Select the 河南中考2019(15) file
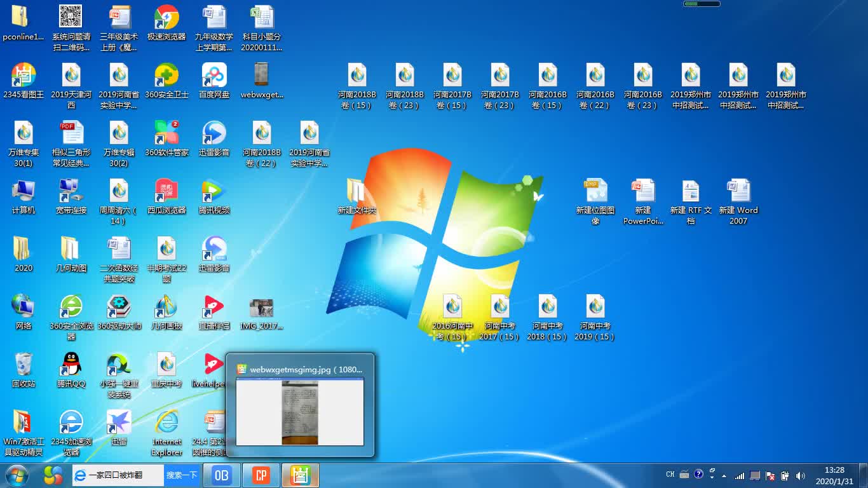Screen dimensions: 868x488 (595, 317)
